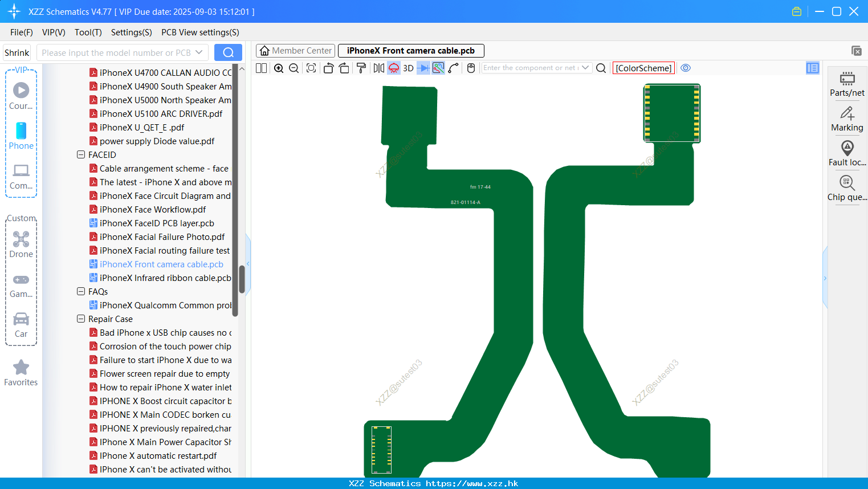Click the zoom out magnifier
Viewport: 868px width, 489px height.
294,68
